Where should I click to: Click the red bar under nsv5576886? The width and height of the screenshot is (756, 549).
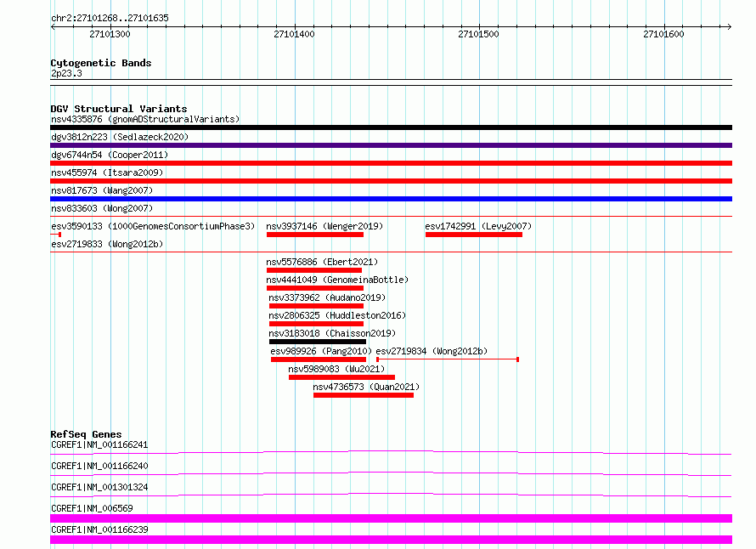[314, 270]
